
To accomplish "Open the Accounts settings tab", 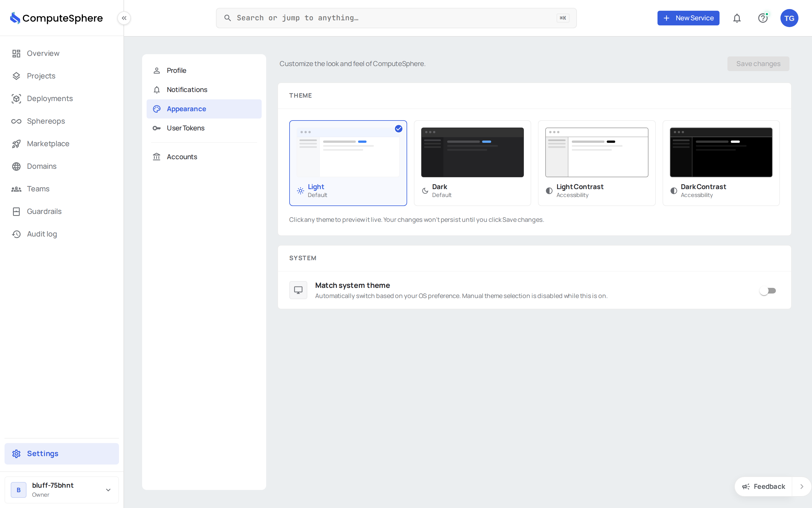I will pos(204,157).
